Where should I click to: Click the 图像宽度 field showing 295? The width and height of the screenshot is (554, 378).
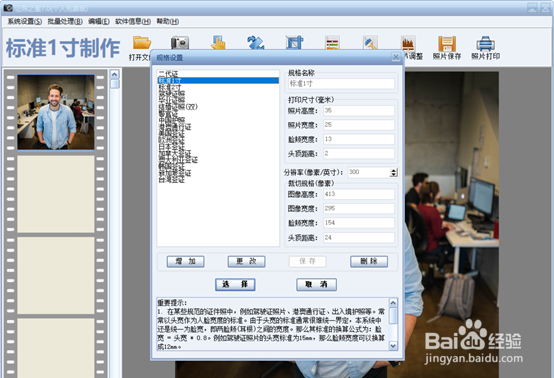click(x=359, y=208)
